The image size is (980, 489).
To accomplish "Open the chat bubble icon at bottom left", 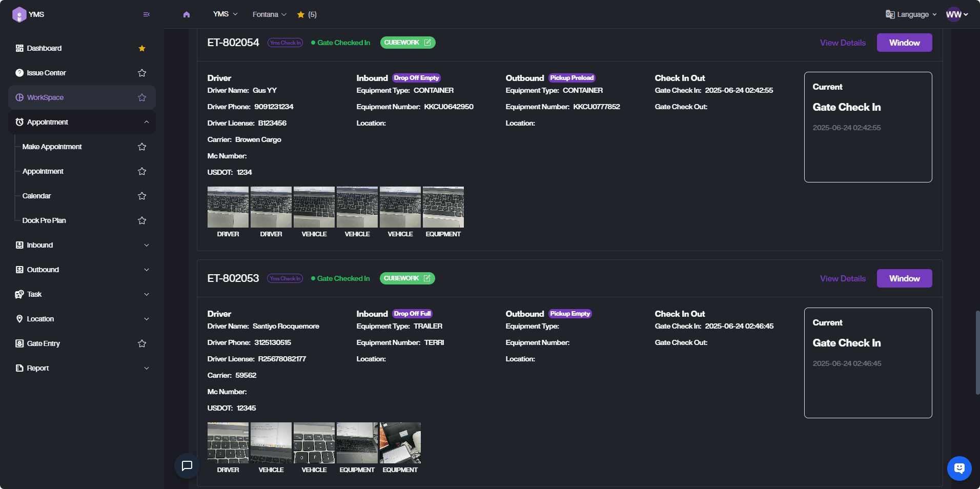I will (x=187, y=465).
